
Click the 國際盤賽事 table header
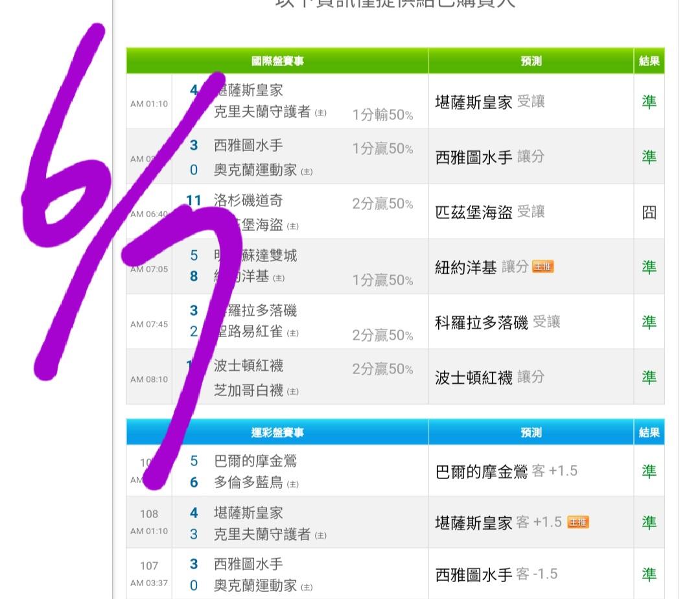277,61
